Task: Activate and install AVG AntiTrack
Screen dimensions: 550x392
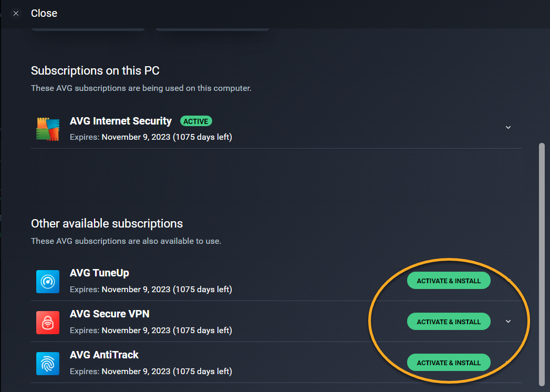Action: coord(449,363)
